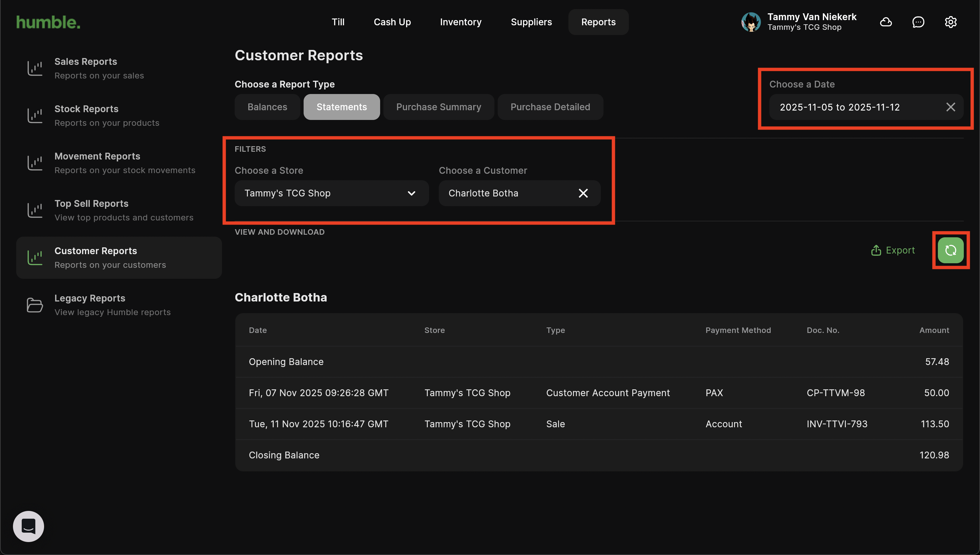Open the cloud sync icon

point(886,22)
